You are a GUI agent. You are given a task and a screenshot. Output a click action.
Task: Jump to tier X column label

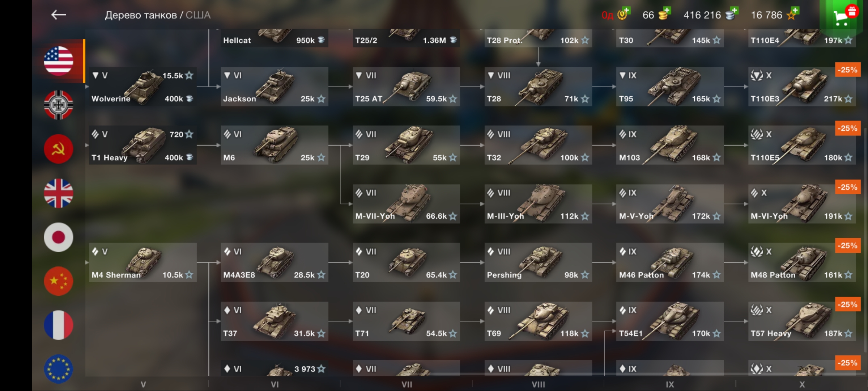pos(802,384)
